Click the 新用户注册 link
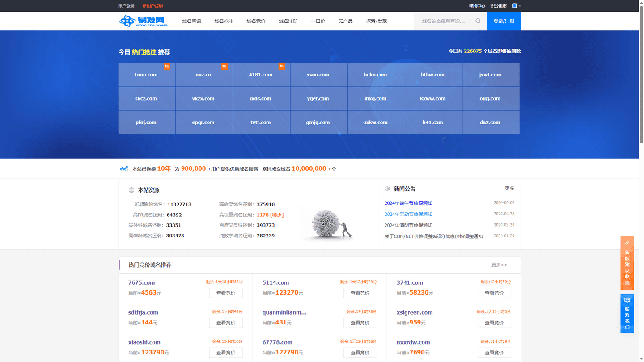 (153, 6)
